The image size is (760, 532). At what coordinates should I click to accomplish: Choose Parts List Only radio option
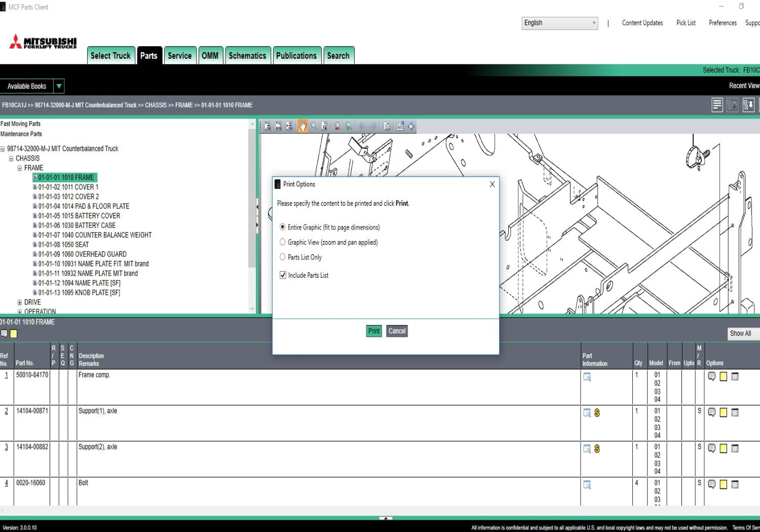283,257
